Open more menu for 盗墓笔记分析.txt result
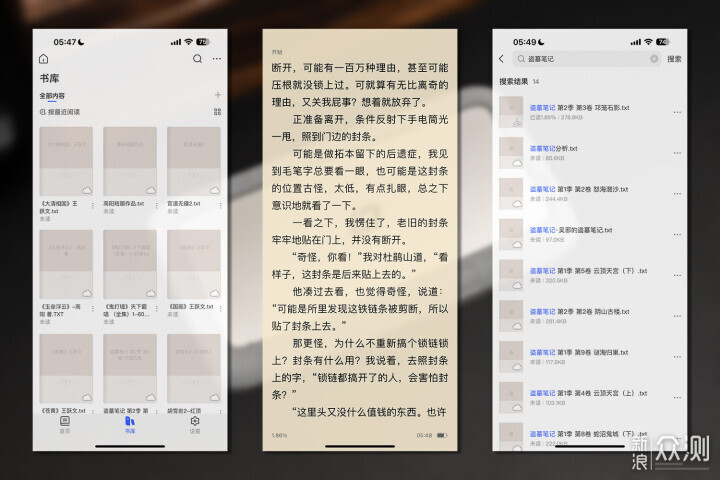This screenshot has height=480, width=720. tap(677, 153)
